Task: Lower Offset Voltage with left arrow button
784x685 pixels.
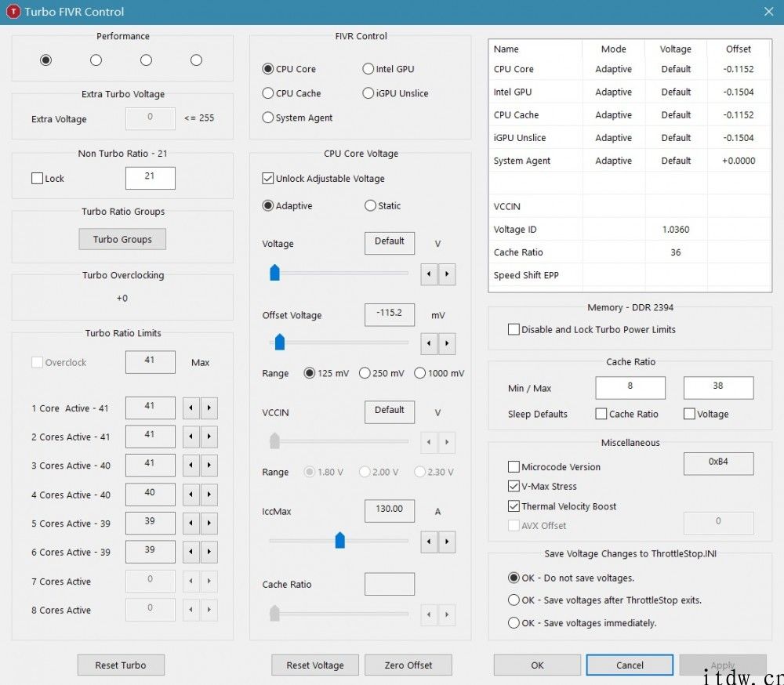Action: (429, 343)
